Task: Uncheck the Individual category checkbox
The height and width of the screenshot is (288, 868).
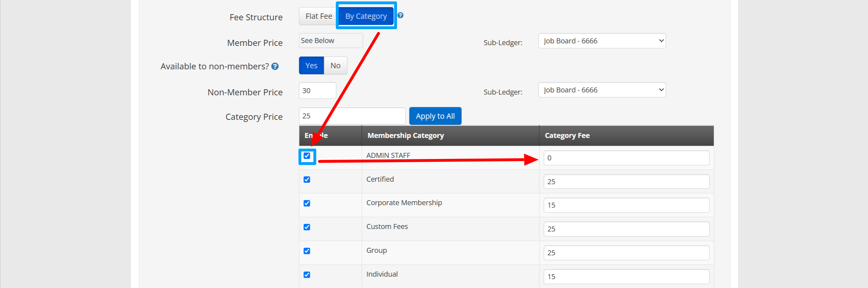Action: tap(307, 275)
